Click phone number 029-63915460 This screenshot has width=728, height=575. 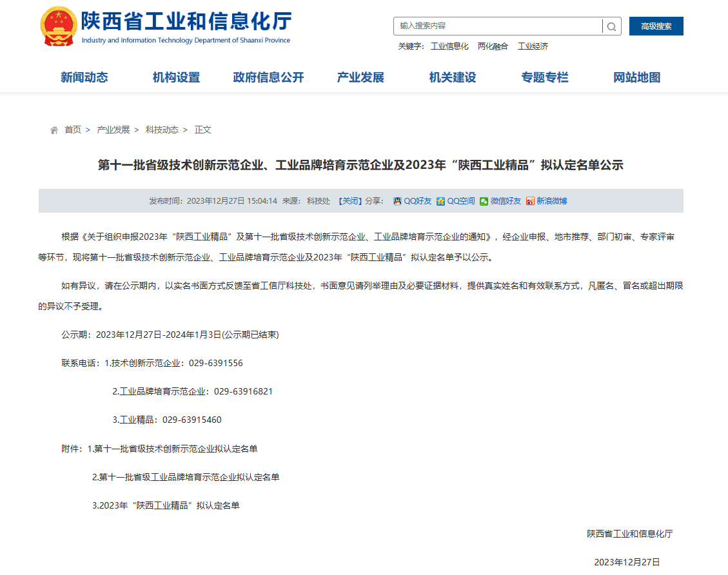click(192, 420)
